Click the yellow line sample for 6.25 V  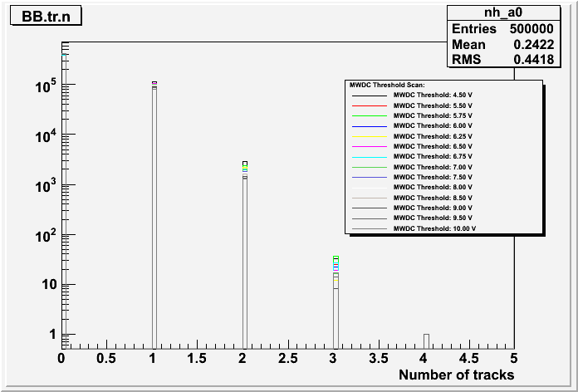(x=370, y=136)
